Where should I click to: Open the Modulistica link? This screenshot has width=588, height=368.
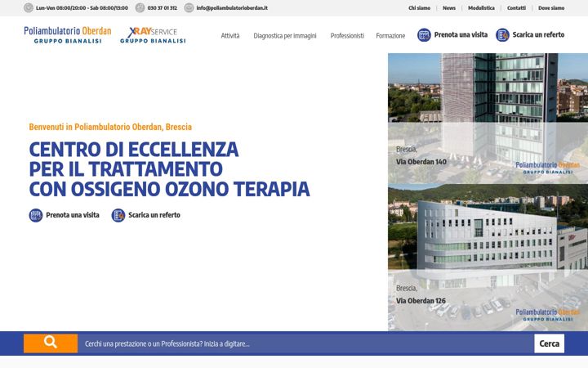[481, 8]
